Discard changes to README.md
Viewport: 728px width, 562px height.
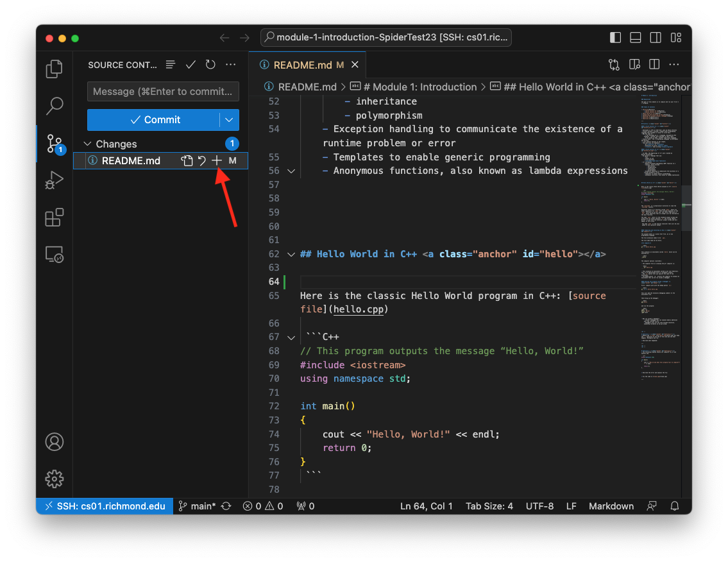coord(202,160)
